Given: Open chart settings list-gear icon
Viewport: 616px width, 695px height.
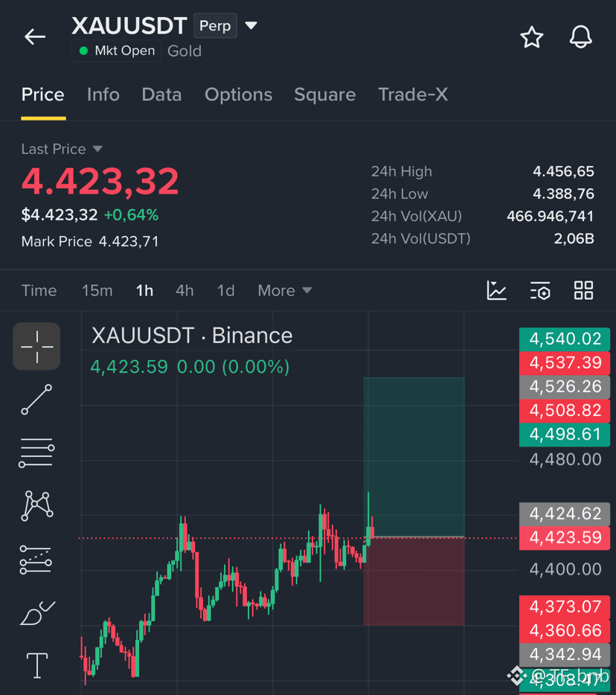Looking at the screenshot, I should point(540,290).
